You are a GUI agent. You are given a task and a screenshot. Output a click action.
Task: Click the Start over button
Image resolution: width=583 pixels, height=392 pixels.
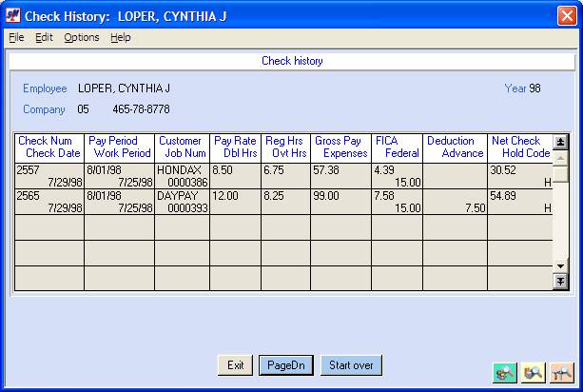(x=351, y=365)
